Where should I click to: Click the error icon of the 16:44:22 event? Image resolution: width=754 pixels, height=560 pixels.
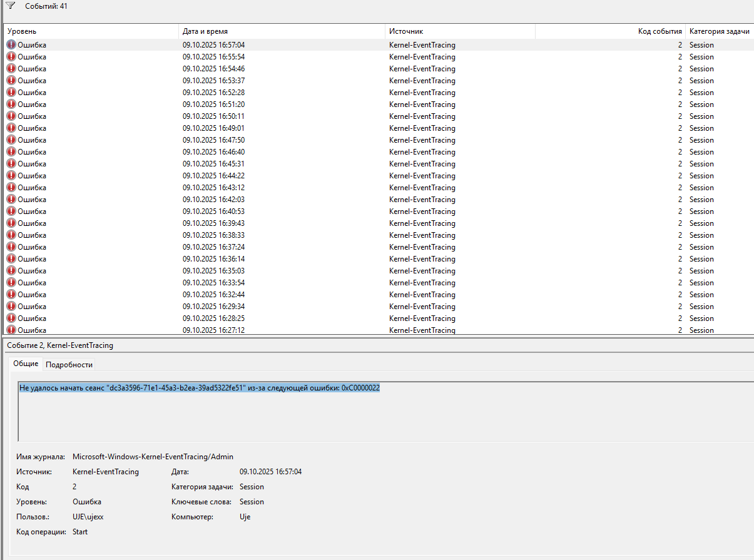[x=11, y=176]
